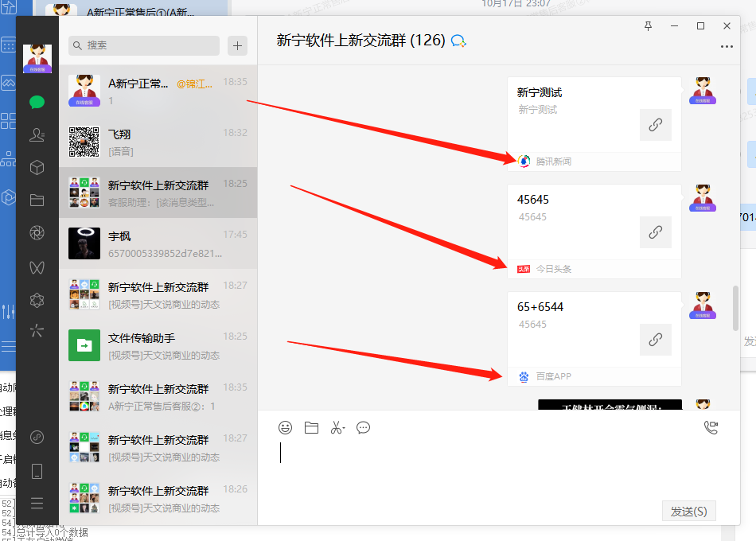Image resolution: width=756 pixels, height=541 pixels.
Task: Open the Channels butterfly icon
Action: click(37, 267)
